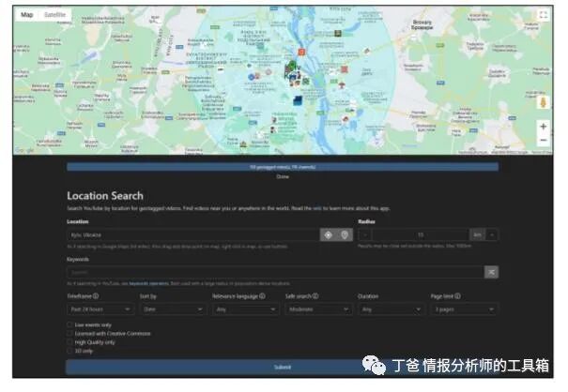Click the Brovary label on the map

coord(422,24)
